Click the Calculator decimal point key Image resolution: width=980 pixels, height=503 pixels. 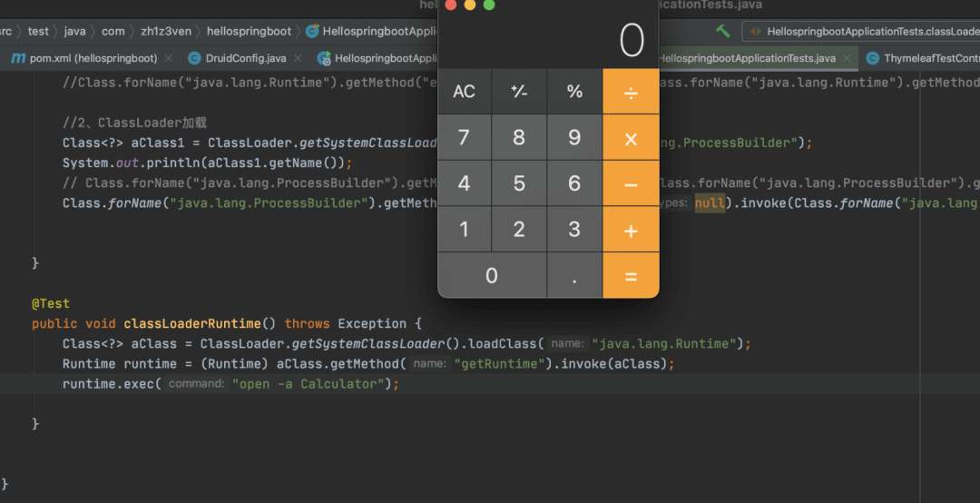point(574,275)
